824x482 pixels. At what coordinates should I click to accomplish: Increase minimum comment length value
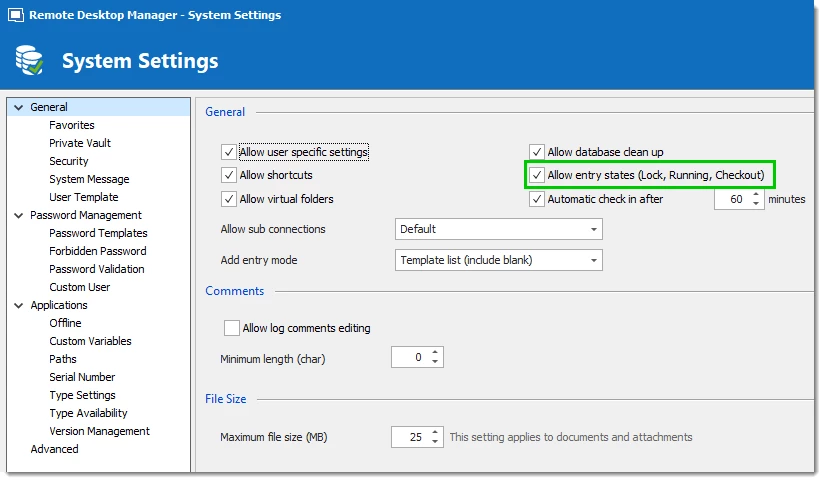435,353
